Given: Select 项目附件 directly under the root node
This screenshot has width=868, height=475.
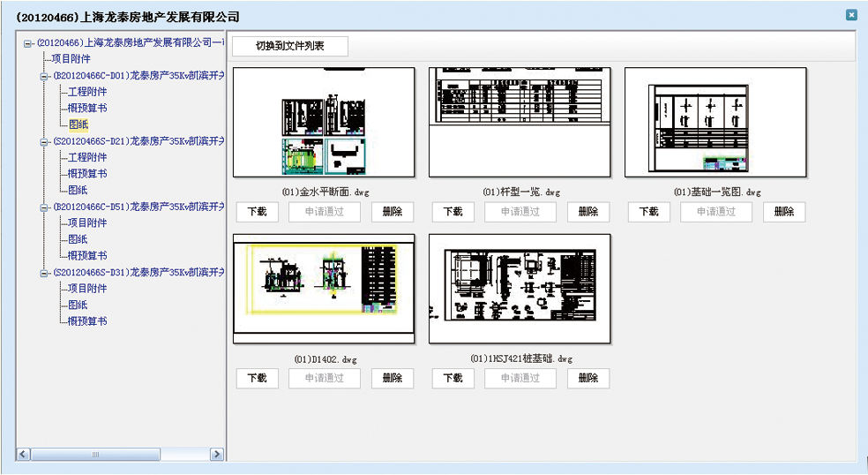Looking at the screenshot, I should coord(70,59).
